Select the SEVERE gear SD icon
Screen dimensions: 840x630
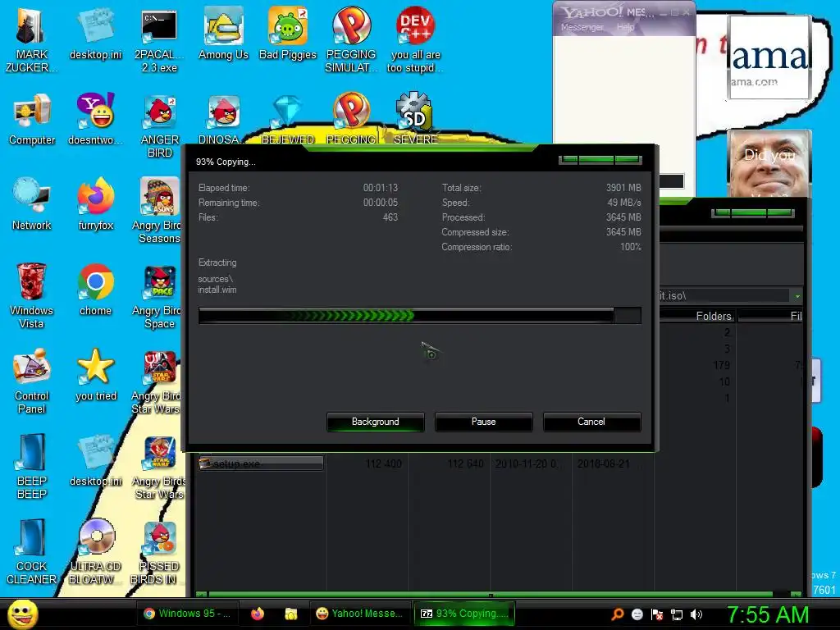tap(415, 119)
